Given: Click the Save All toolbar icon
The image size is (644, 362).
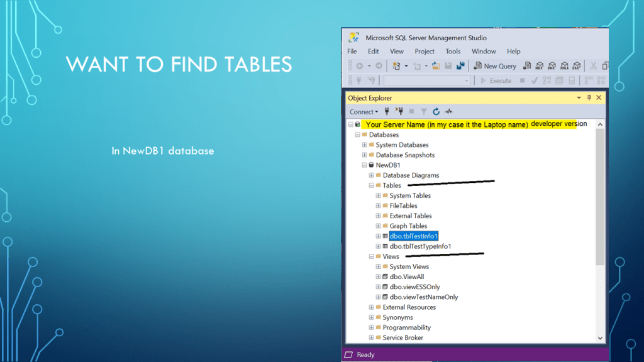Looking at the screenshot, I should click(x=460, y=66).
